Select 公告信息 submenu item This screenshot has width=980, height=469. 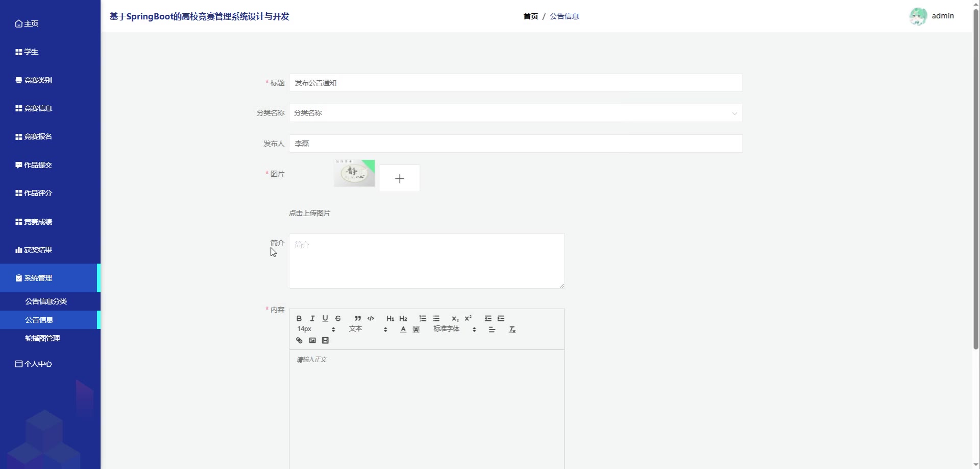(x=50, y=320)
